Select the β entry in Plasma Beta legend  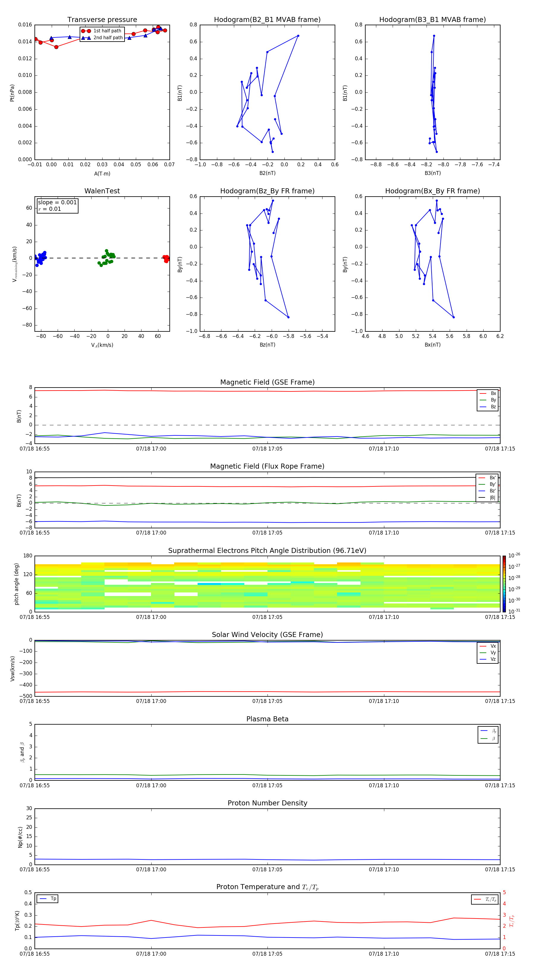[x=488, y=739]
